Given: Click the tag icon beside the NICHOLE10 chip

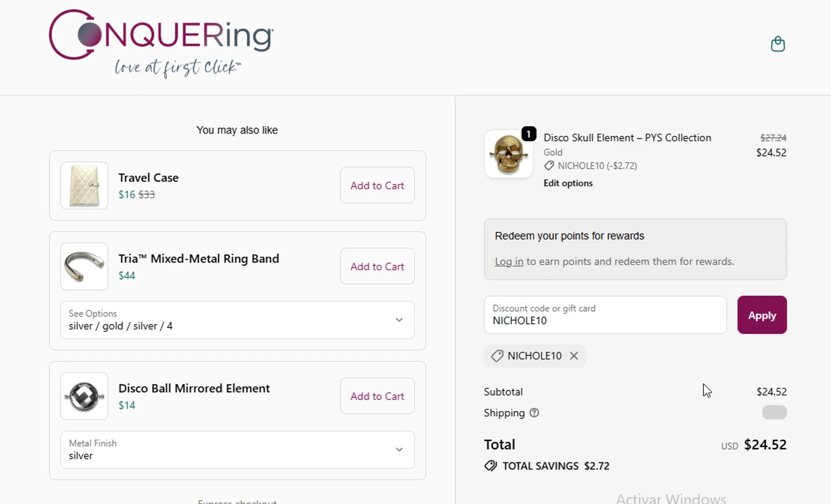Looking at the screenshot, I should pos(497,356).
